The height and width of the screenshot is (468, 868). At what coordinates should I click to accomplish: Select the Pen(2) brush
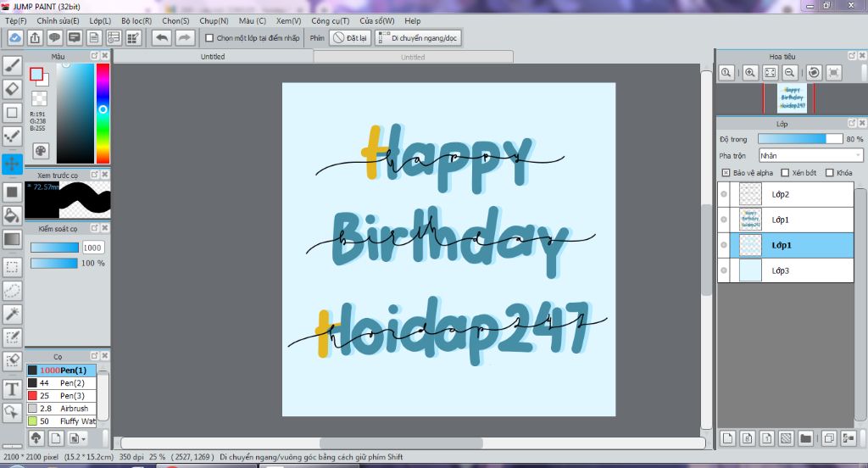point(61,382)
